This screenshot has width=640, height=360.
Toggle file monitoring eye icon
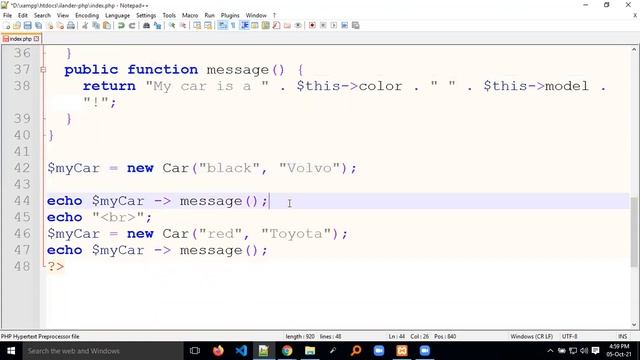298,25
